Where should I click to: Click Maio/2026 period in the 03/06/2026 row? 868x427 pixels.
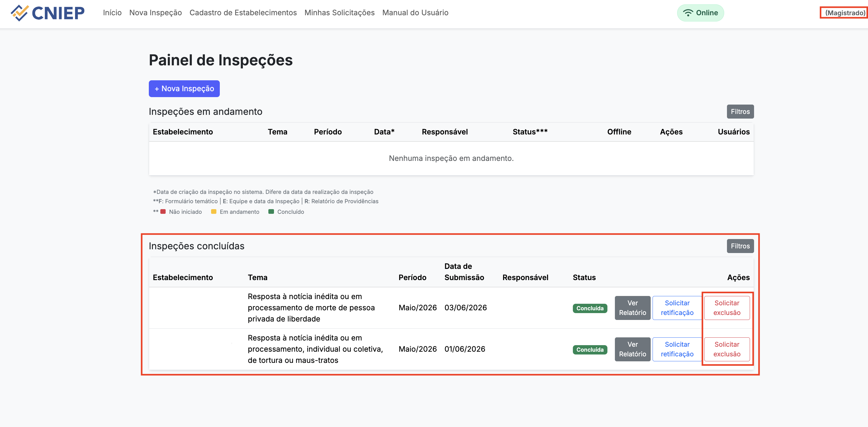click(417, 307)
